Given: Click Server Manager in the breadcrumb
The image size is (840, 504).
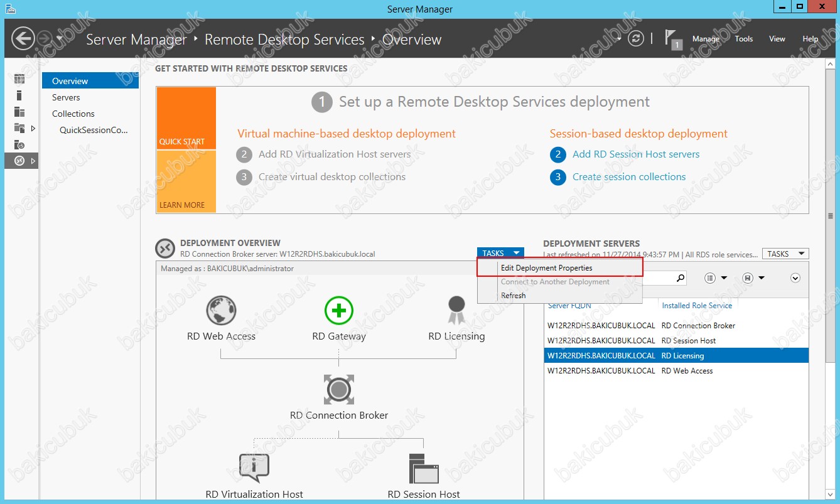Looking at the screenshot, I should click(136, 40).
